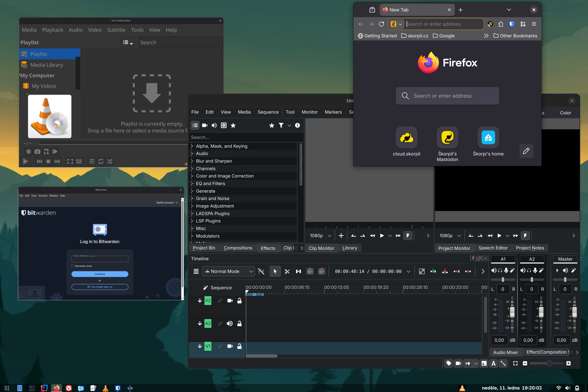
Task: Select the razor scissors tool in timeline
Action: [287, 271]
